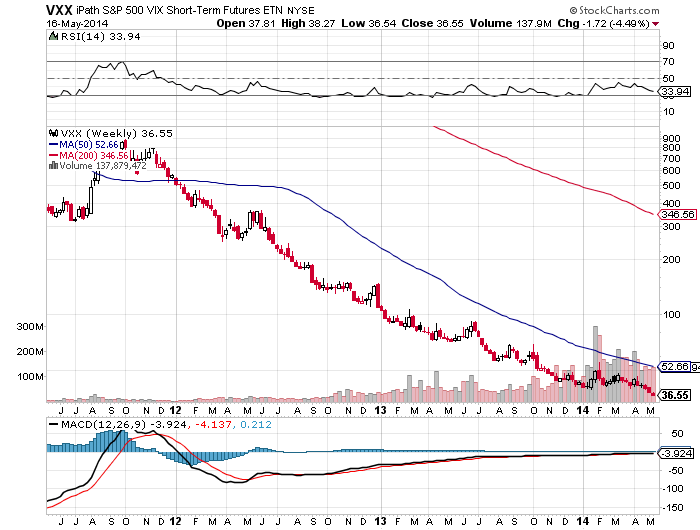Click the blue 0.212 MACD histogram value
The image size is (700, 530).
[255, 424]
